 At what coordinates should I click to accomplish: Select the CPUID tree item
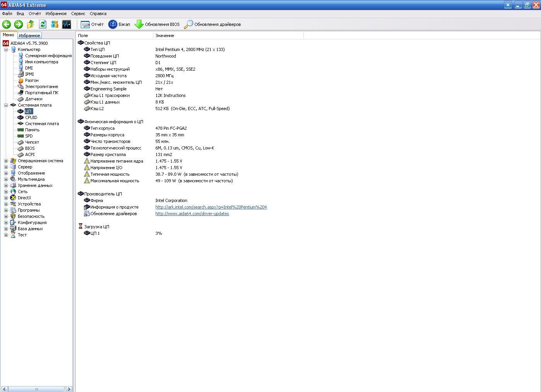click(31, 117)
